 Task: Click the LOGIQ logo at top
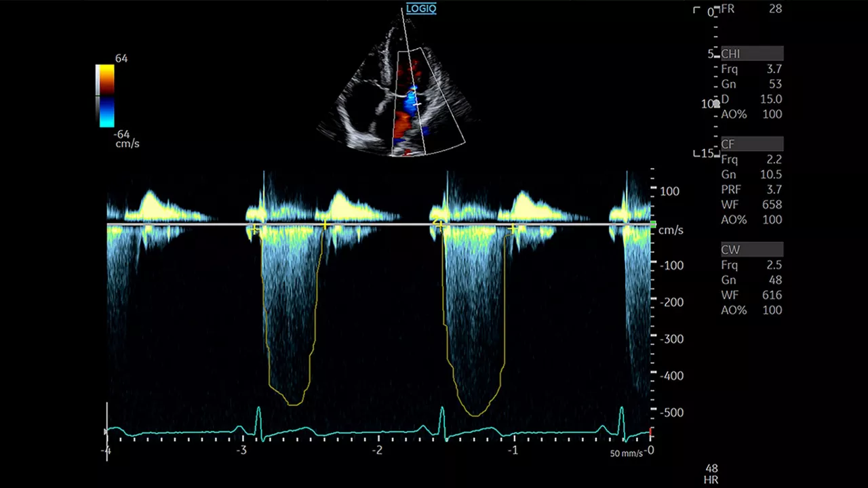click(x=421, y=9)
